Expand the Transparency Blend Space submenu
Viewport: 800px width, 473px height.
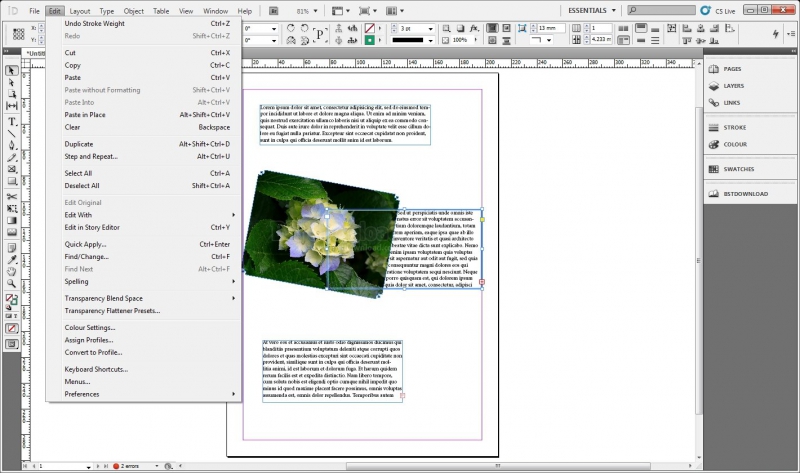[143, 298]
